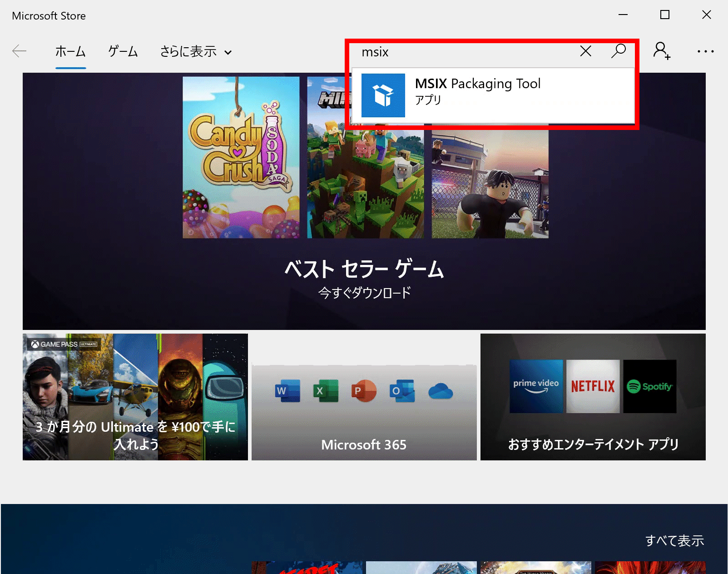Clear the search box with X
Viewport: 728px width, 574px height.
coord(585,51)
